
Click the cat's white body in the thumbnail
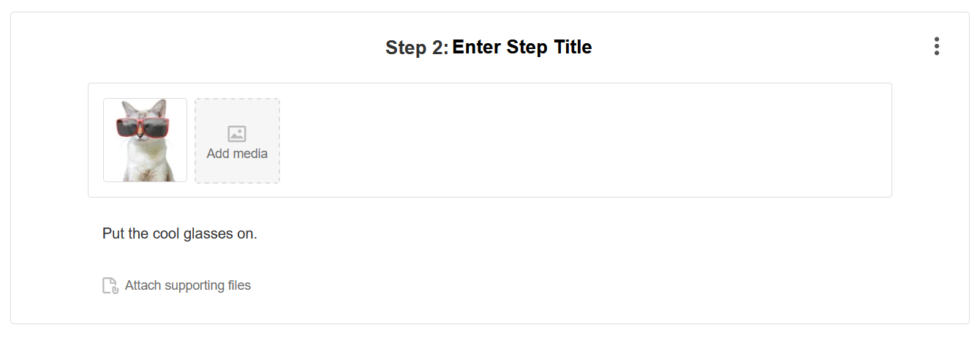tap(146, 165)
